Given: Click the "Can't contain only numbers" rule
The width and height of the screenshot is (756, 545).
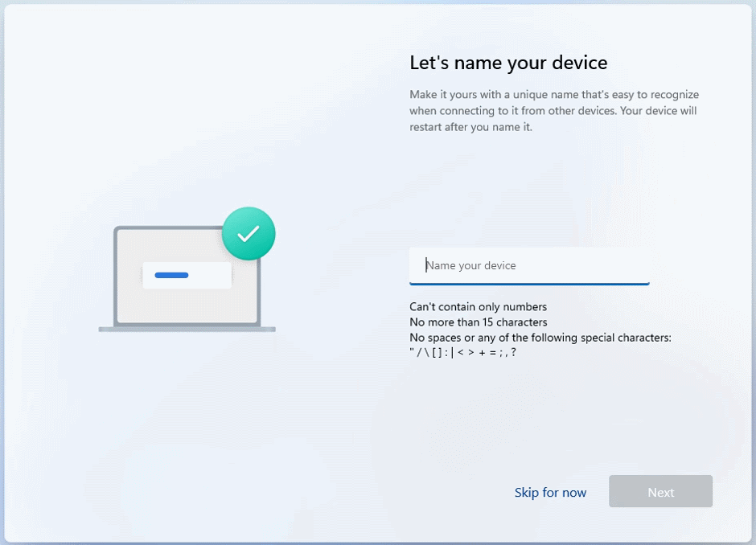Looking at the screenshot, I should (x=478, y=307).
